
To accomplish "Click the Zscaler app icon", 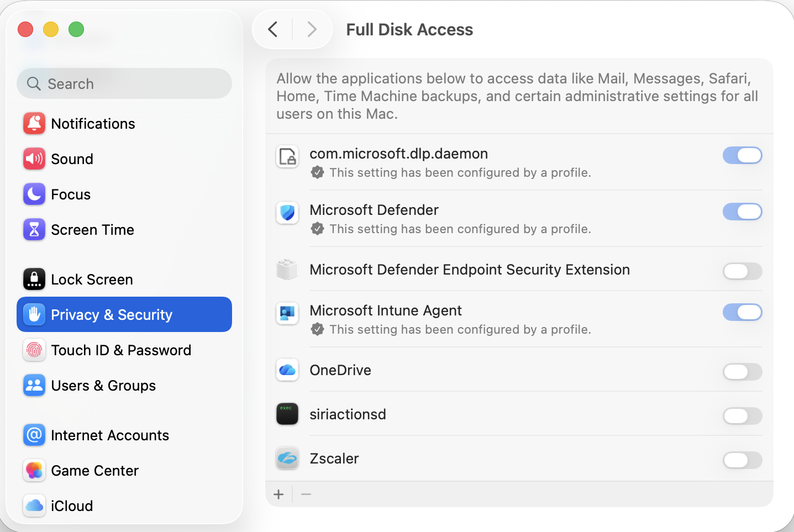I will click(287, 459).
